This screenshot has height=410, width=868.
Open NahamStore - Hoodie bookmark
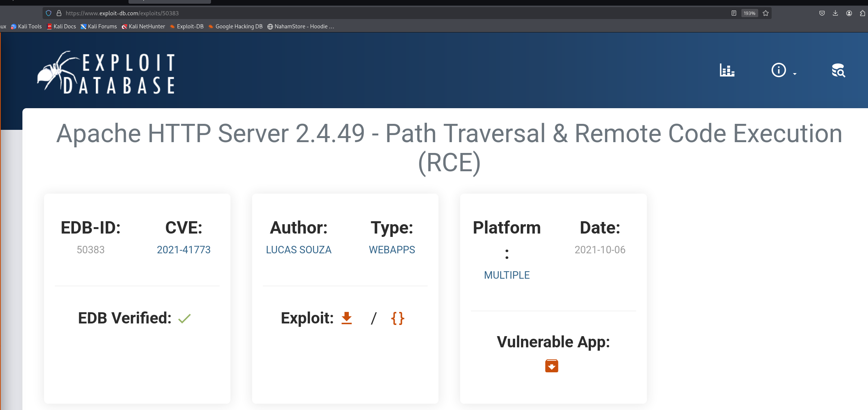coord(301,26)
